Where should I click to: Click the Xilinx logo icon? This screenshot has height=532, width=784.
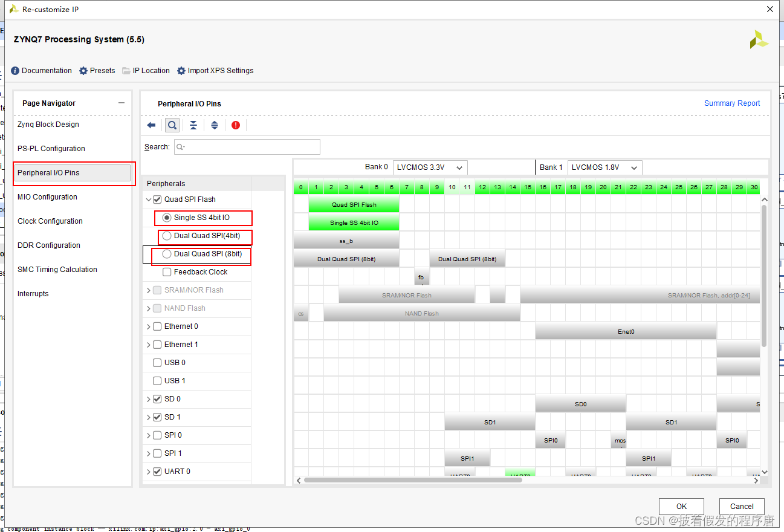click(759, 40)
